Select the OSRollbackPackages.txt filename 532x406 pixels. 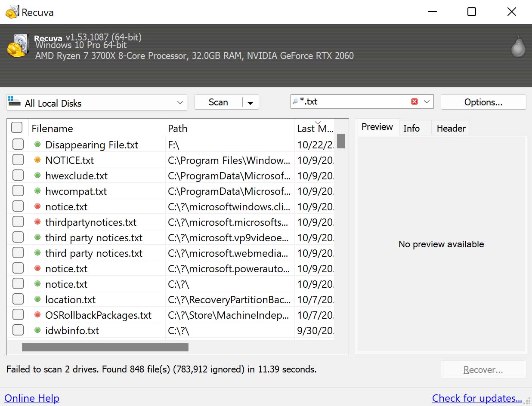[98, 315]
